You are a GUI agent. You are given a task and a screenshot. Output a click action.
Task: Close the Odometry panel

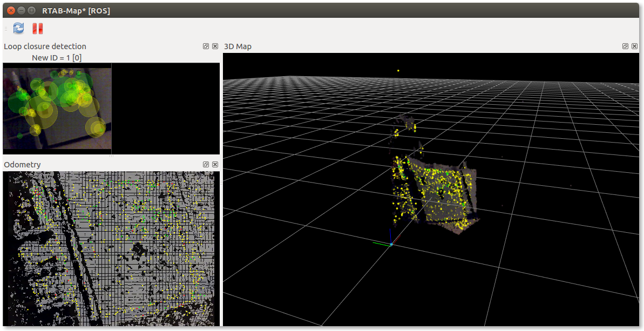(x=215, y=164)
